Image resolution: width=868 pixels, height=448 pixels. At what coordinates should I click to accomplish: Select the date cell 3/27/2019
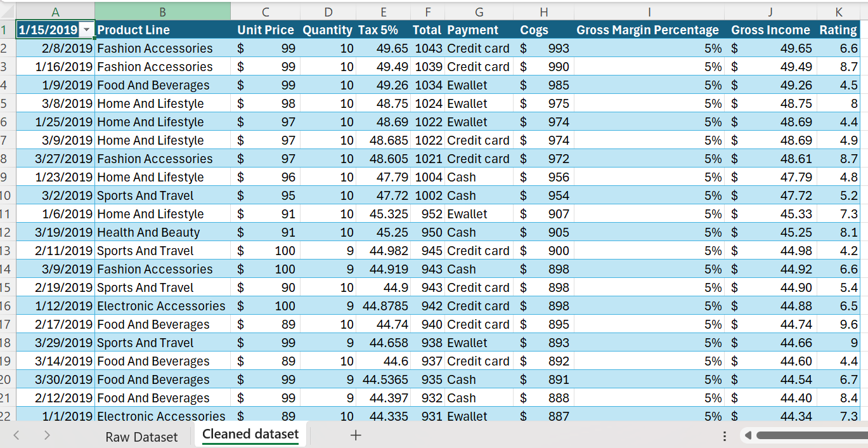[x=55, y=159]
